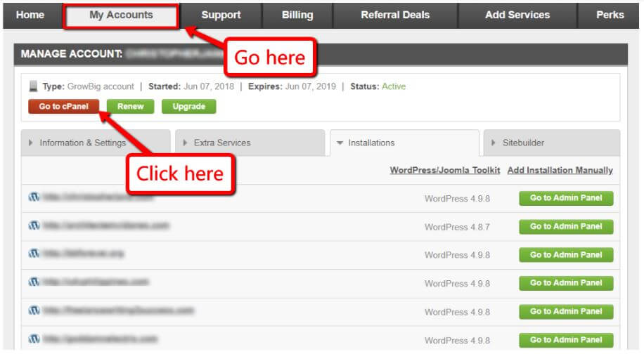Switch to the Extra Services tab

[x=250, y=143]
